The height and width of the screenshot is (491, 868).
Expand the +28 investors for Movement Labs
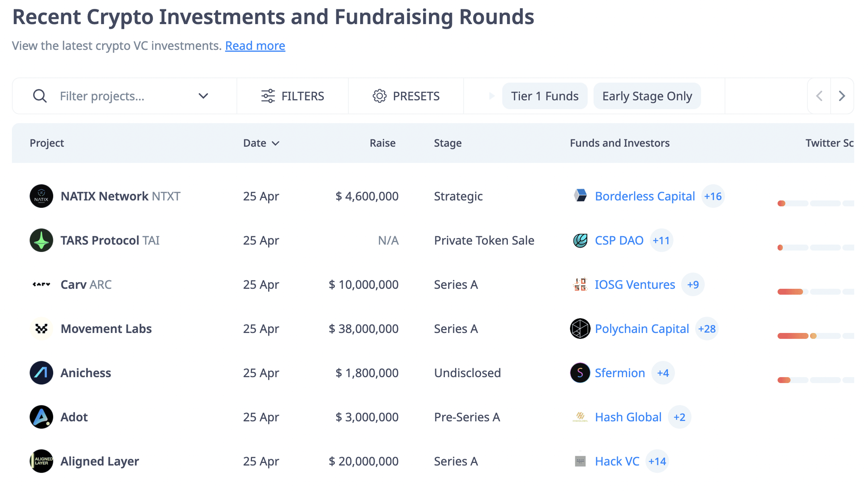coord(706,328)
